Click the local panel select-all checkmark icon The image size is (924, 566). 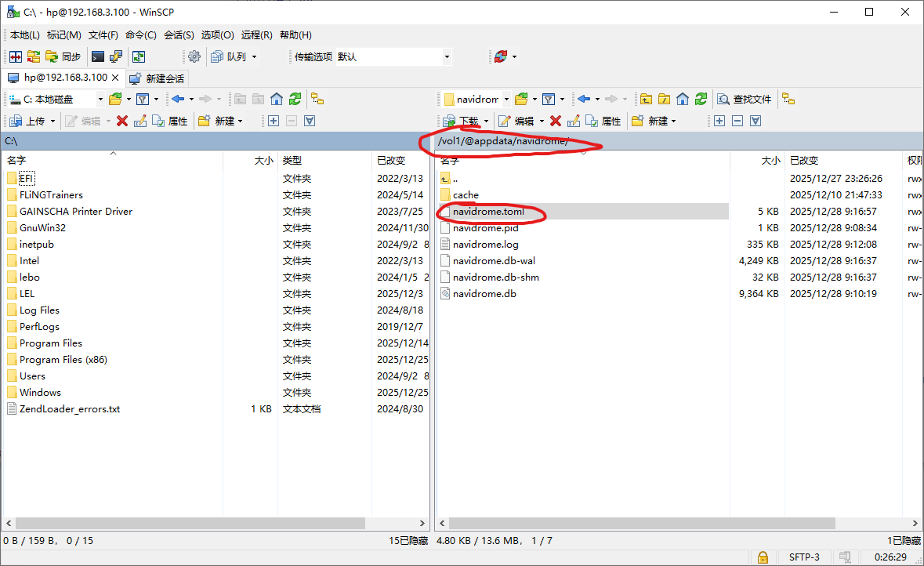click(x=310, y=121)
